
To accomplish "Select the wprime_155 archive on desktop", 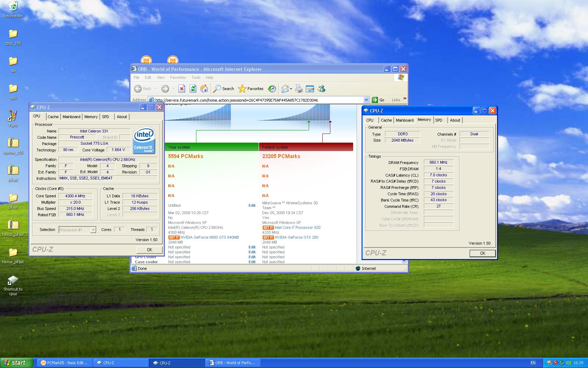I will point(13,146).
